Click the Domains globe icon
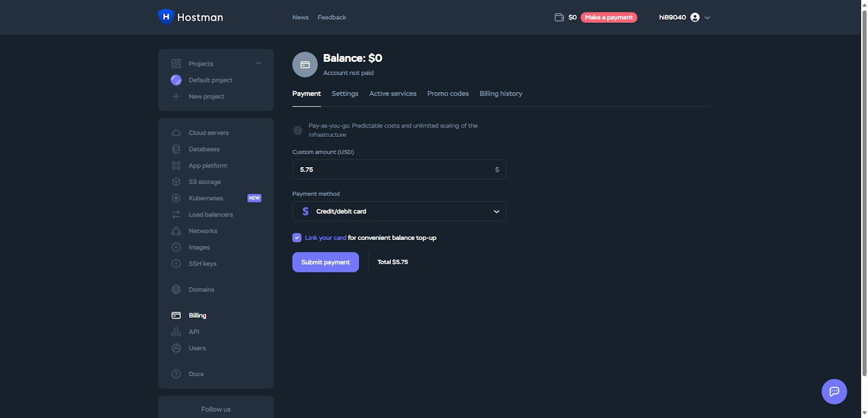Screen dimensions: 868x418 click(176, 289)
